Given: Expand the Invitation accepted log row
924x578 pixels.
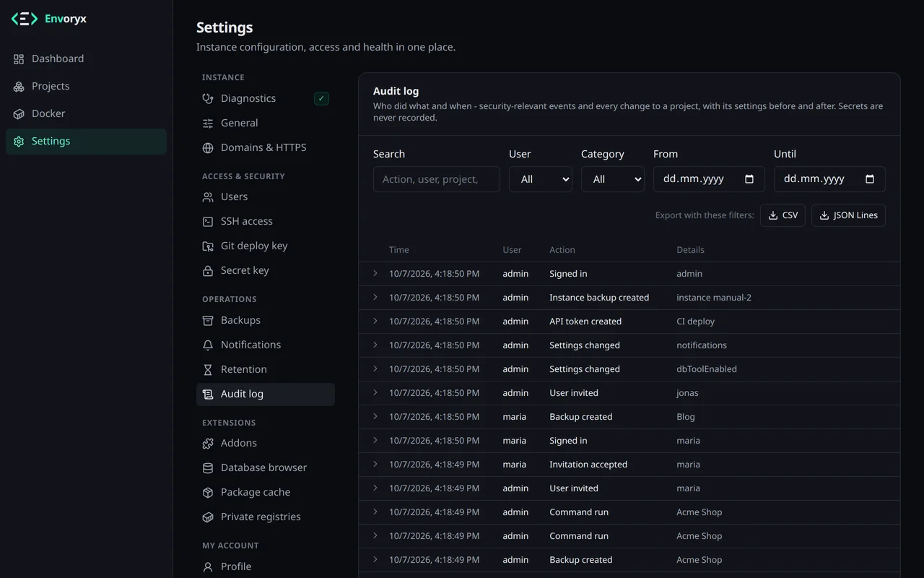Looking at the screenshot, I should click(x=375, y=464).
